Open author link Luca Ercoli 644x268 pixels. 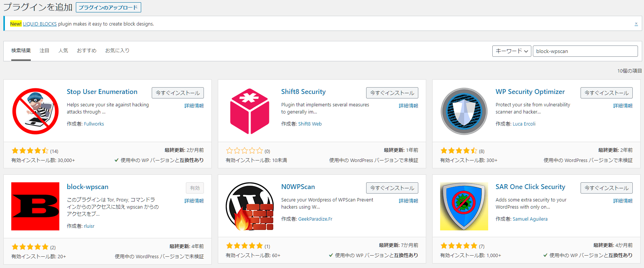pos(524,124)
